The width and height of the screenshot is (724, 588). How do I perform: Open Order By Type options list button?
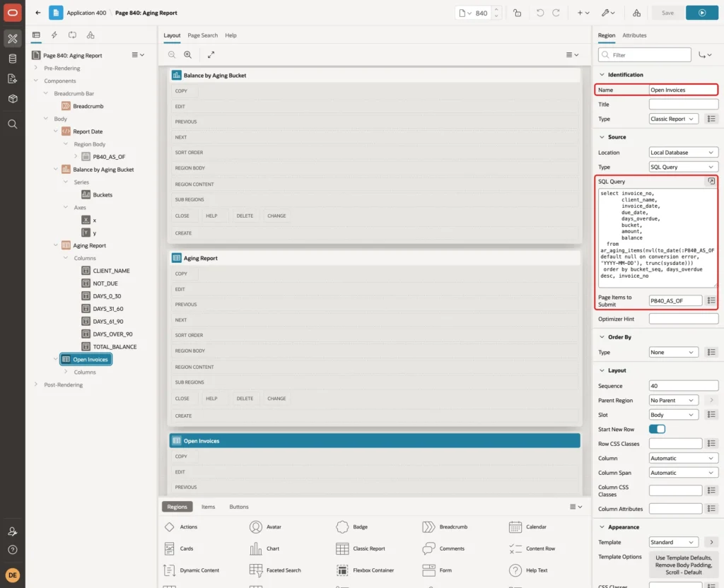click(x=711, y=352)
